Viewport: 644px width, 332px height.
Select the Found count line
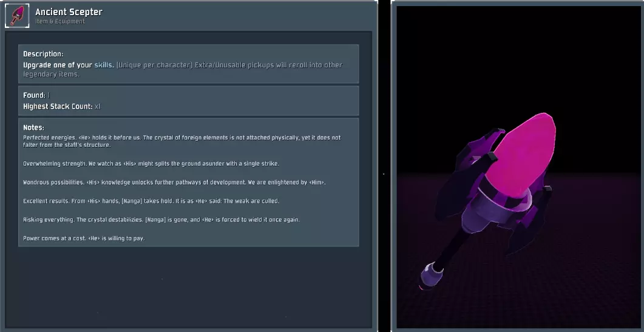(36, 95)
